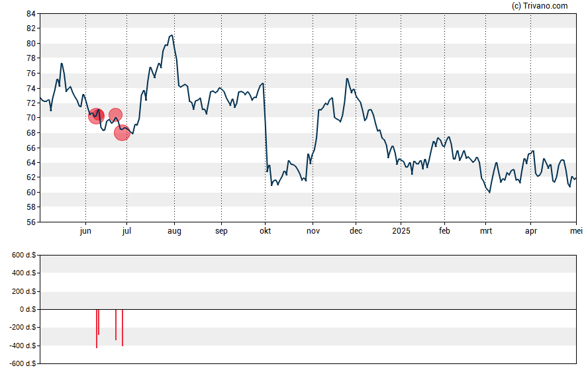This screenshot has width=588, height=374.
Task: Select the 'feb' month label
Action: (444, 231)
